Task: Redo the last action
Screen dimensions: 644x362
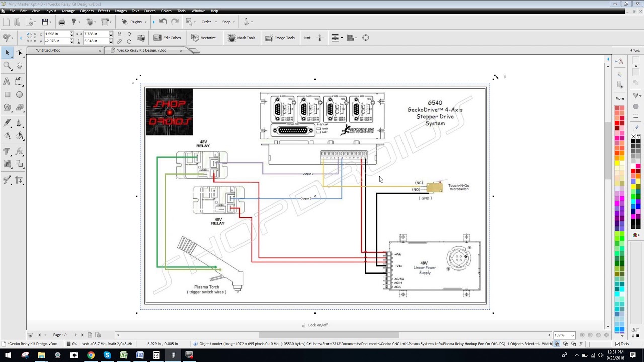Action: pyautogui.click(x=175, y=22)
